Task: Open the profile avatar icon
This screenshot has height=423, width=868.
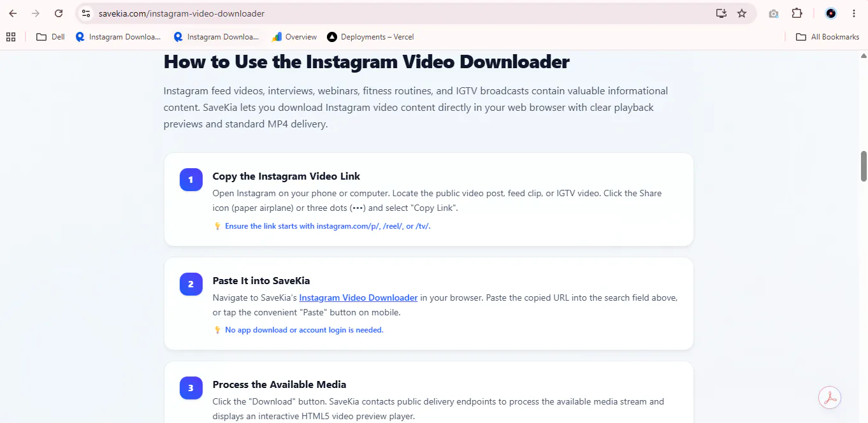Action: 830,13
